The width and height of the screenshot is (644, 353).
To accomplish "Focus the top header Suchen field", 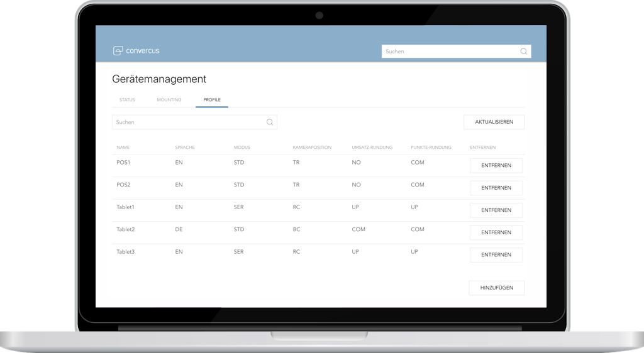I will tap(457, 52).
